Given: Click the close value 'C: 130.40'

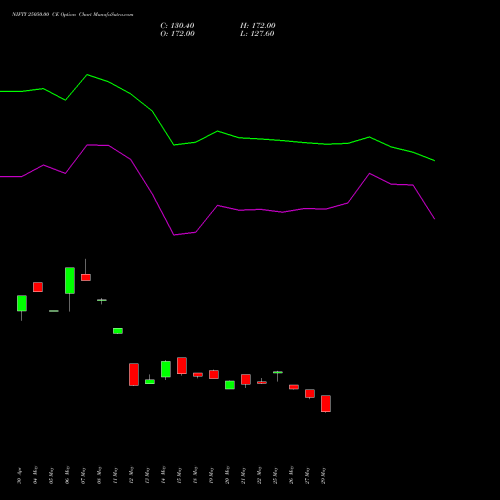Looking at the screenshot, I should (x=177, y=26).
